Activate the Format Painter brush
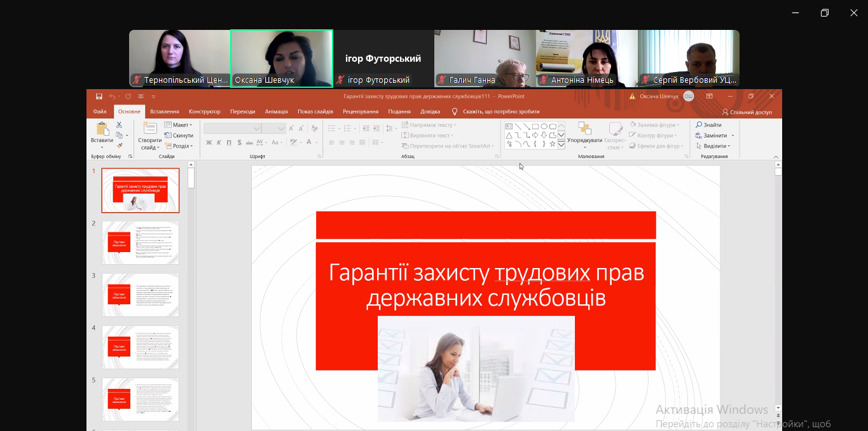868x431 pixels. pyautogui.click(x=119, y=146)
